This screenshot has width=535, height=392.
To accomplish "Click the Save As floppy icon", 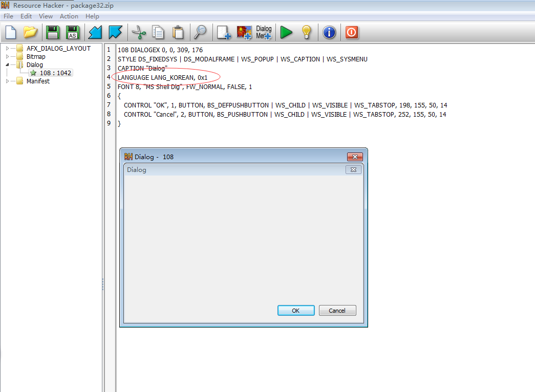I will pos(72,32).
